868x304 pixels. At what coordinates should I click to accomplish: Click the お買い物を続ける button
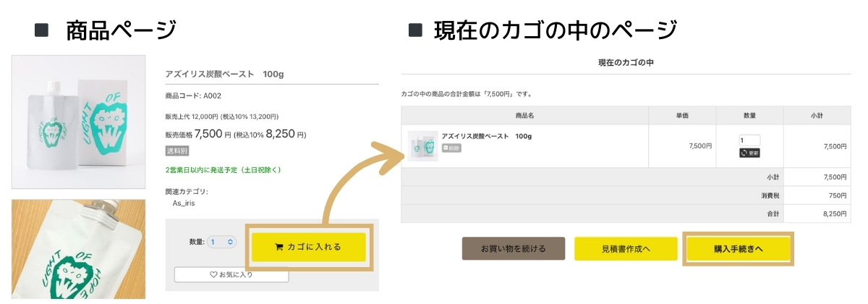pos(513,248)
